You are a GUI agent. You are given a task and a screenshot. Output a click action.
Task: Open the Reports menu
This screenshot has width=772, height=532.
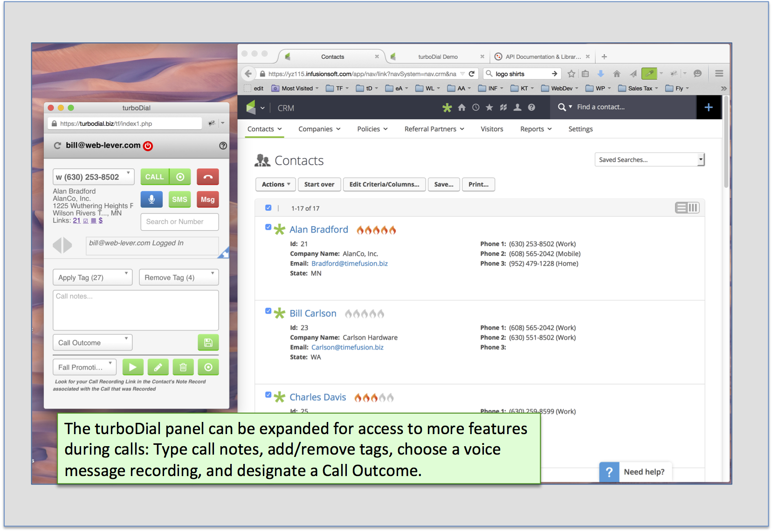click(536, 129)
